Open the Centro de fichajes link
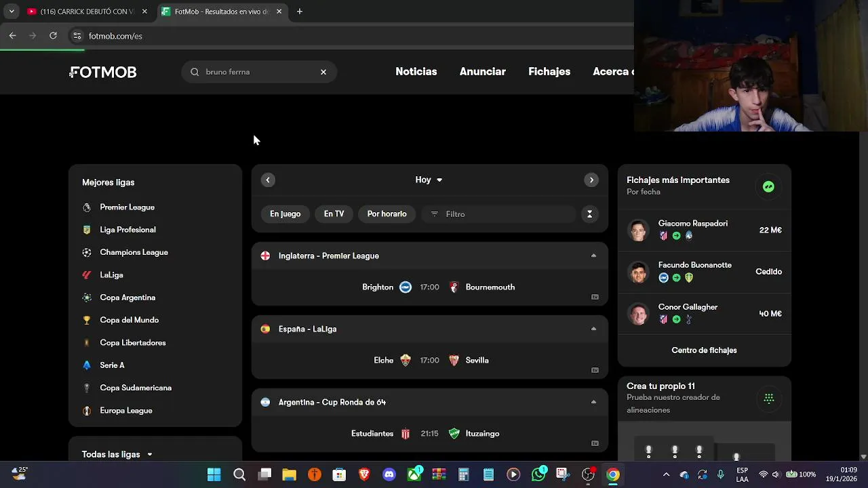868x488 pixels. pyautogui.click(x=704, y=350)
